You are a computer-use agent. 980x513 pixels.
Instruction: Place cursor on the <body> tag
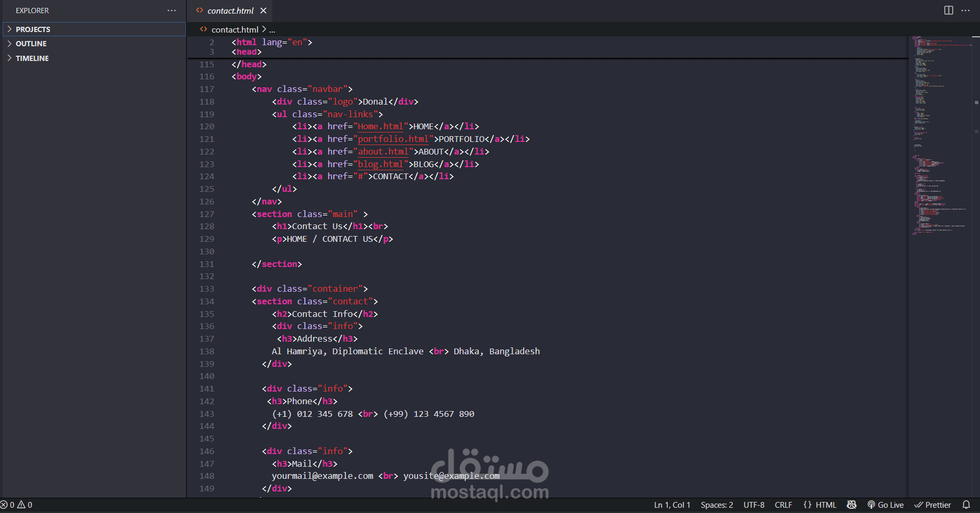(247, 76)
